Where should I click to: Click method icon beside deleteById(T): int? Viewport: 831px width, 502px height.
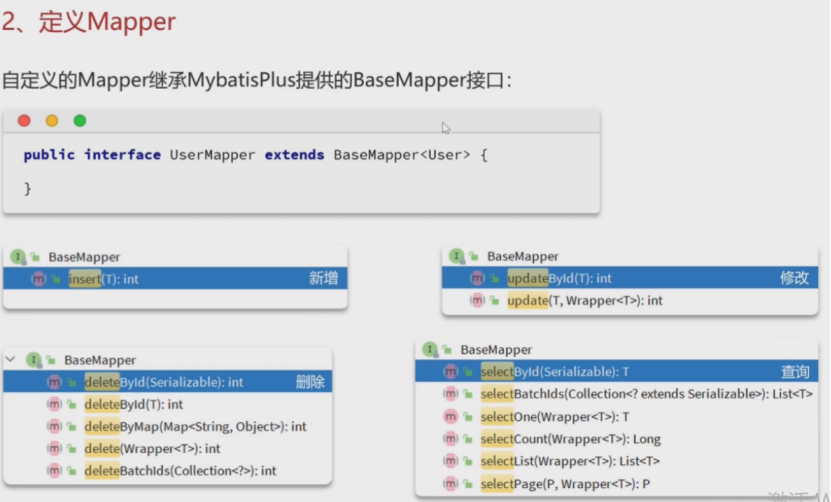tap(54, 404)
